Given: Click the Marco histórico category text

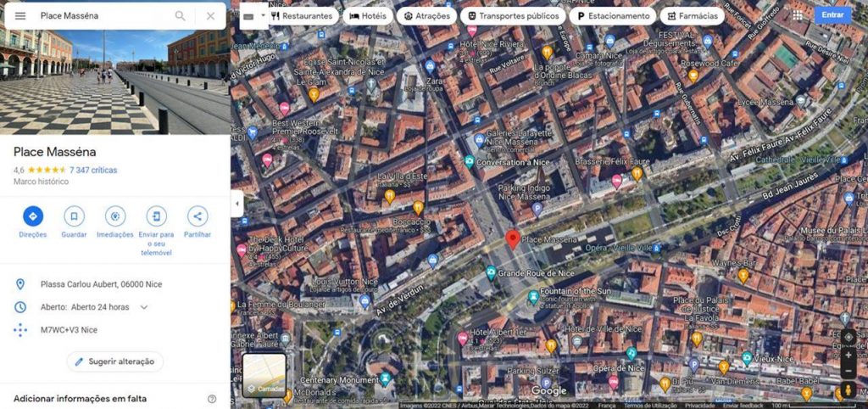Looking at the screenshot, I should pos(41,182).
